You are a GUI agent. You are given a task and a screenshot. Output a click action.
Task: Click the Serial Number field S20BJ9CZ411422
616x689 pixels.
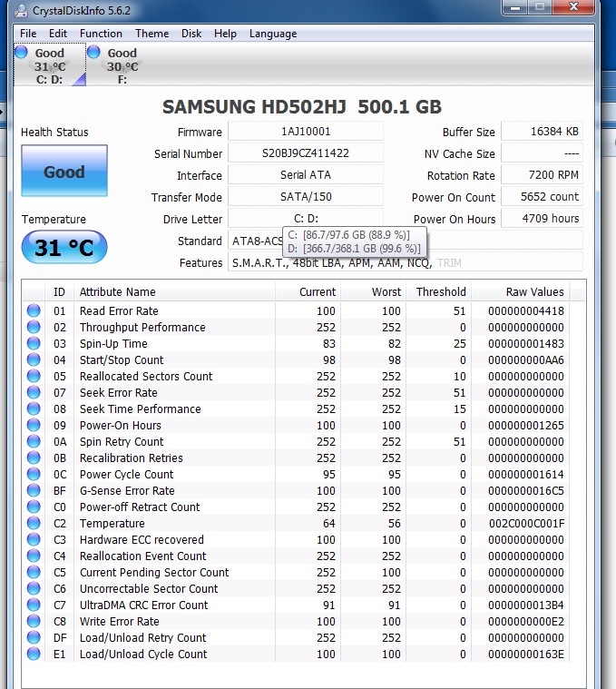306,153
